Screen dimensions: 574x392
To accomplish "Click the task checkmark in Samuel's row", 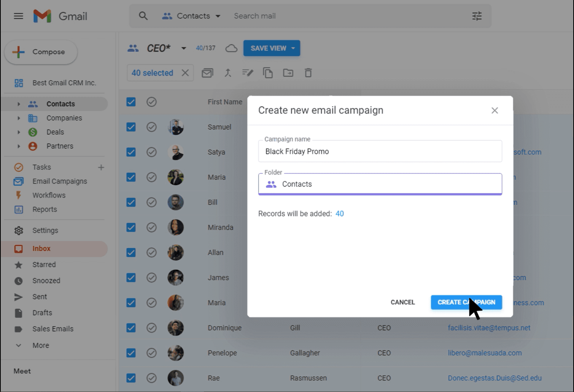I will (151, 127).
